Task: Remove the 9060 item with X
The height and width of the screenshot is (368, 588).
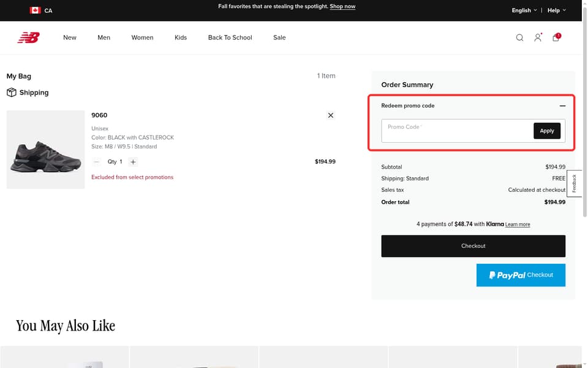Action: point(330,115)
